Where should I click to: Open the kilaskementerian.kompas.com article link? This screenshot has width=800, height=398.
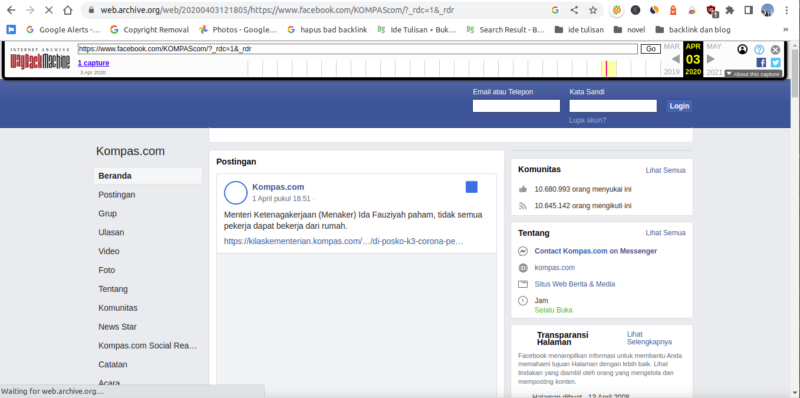pyautogui.click(x=343, y=241)
